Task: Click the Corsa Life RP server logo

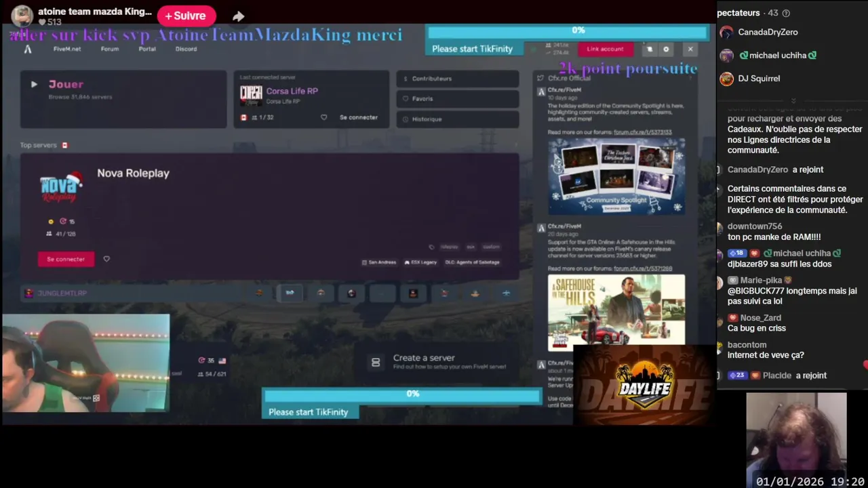Action: (x=251, y=94)
